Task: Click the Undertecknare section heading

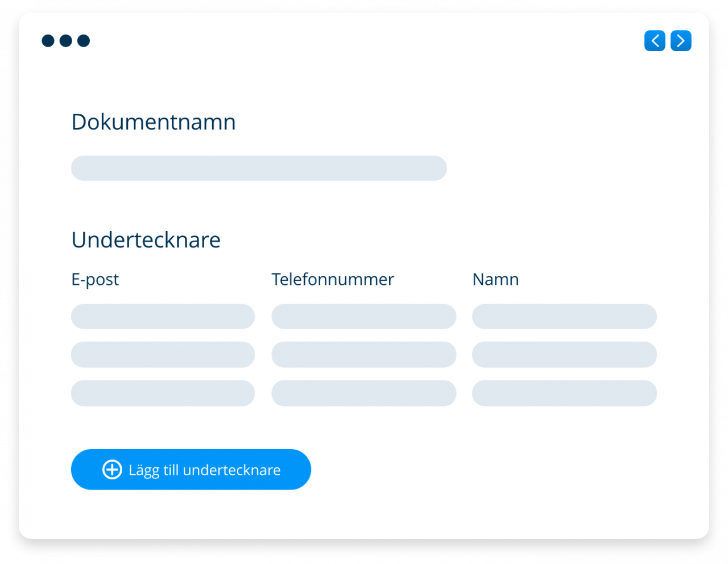Action: 146,239
